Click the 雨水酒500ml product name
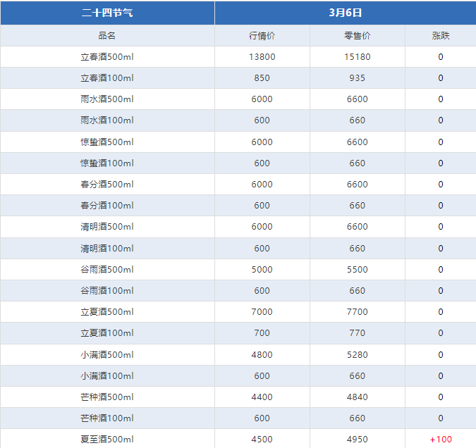476x448 pixels. click(107, 99)
